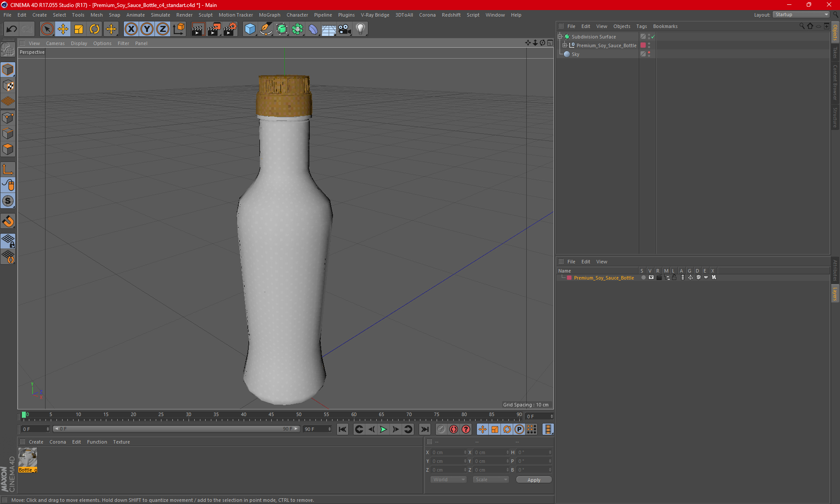This screenshot has width=840, height=504.
Task: Click Premium_Soy_Sauce_Bottle red layer swatch
Action: point(643,45)
